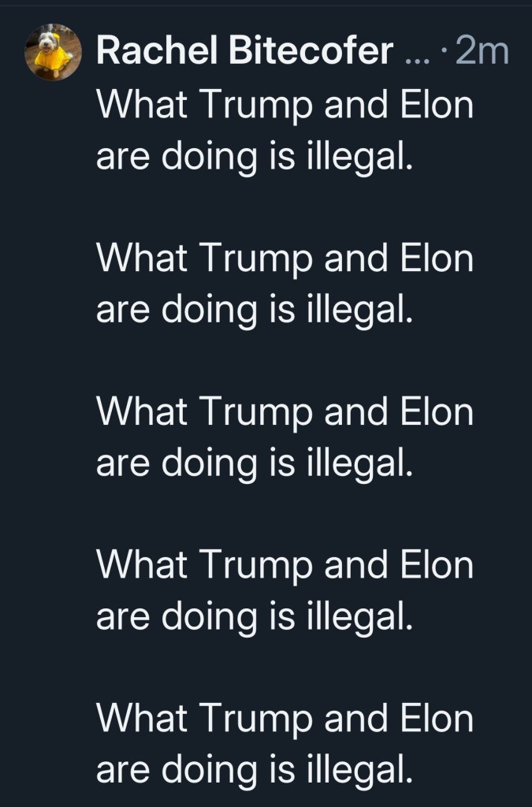
Task: Click the fourth "What Trump and Elon" line
Action: click(x=285, y=567)
